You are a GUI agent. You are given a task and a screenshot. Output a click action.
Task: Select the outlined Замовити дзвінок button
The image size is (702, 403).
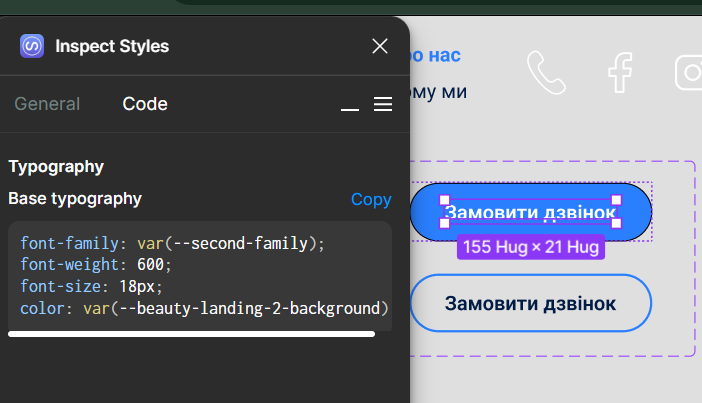(531, 303)
